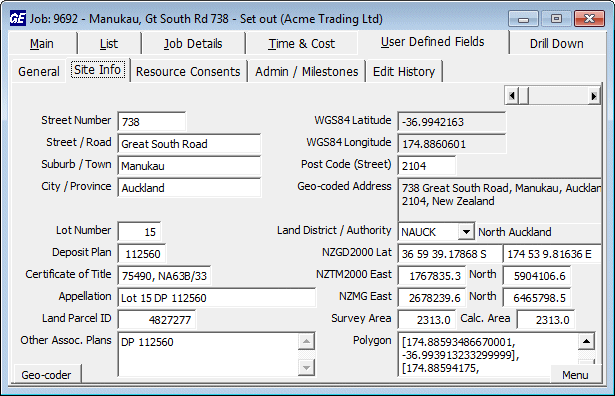Click the Lot Number field
615x396 pixels.
tap(139, 231)
